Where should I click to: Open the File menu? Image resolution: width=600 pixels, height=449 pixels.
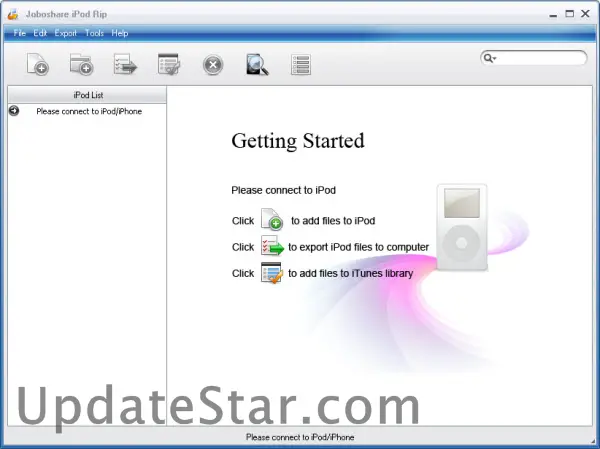click(x=20, y=33)
